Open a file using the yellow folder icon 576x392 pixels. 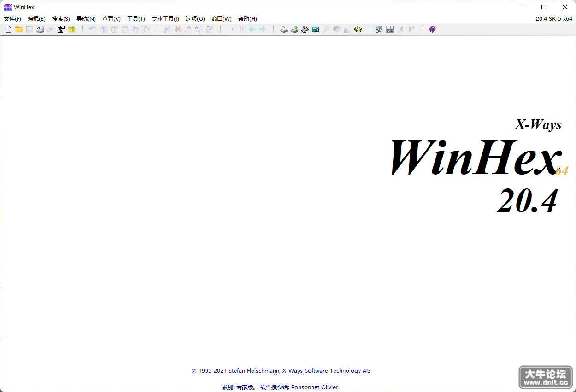click(19, 29)
